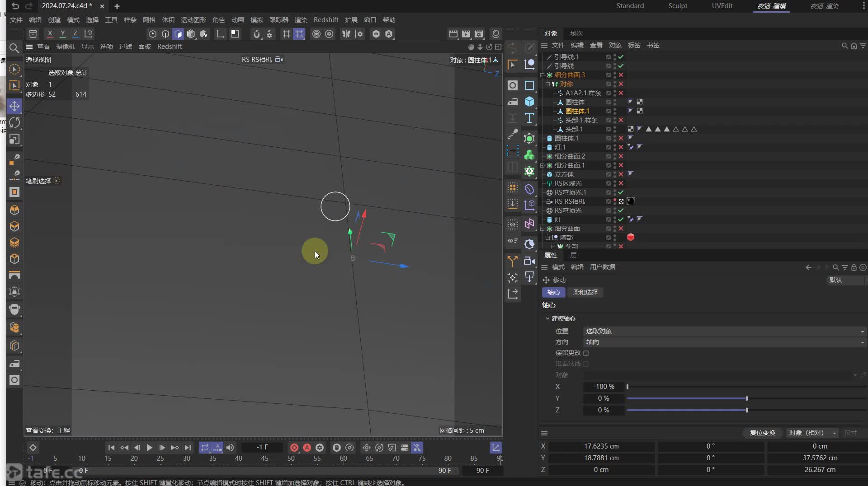The height and width of the screenshot is (486, 868).
Task: Click the text tool T icon
Action: 529,118
